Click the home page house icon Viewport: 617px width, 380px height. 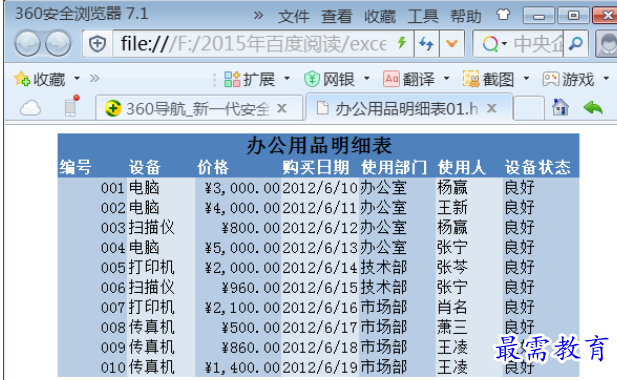560,107
